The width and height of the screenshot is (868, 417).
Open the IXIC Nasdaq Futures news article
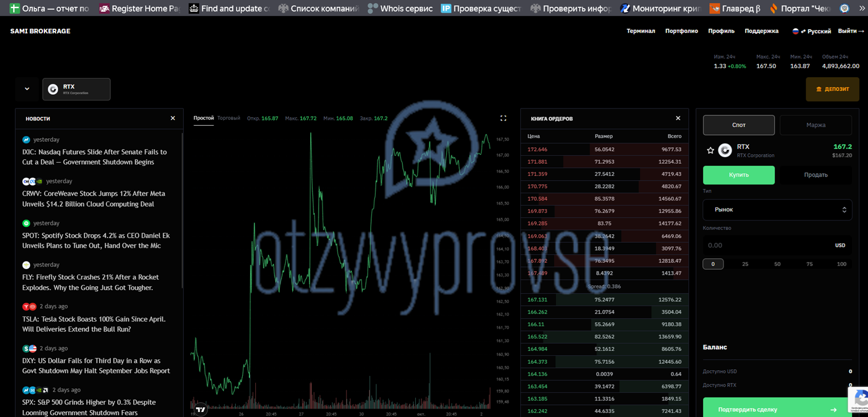click(x=95, y=157)
